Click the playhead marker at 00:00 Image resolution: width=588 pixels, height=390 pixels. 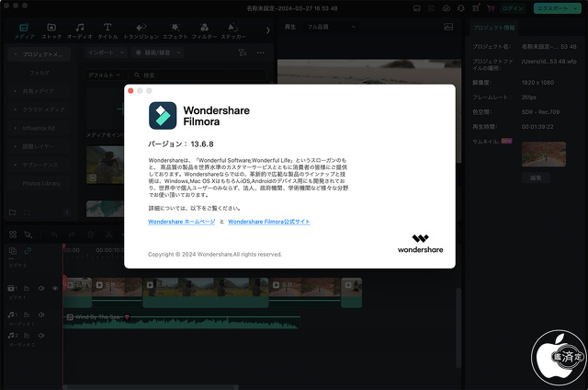pyautogui.click(x=63, y=247)
